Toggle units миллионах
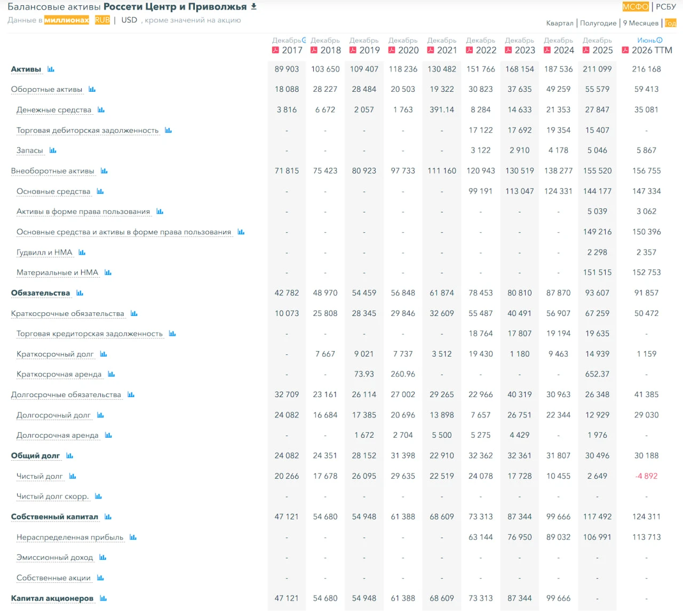The width and height of the screenshot is (683, 616). tap(67, 20)
